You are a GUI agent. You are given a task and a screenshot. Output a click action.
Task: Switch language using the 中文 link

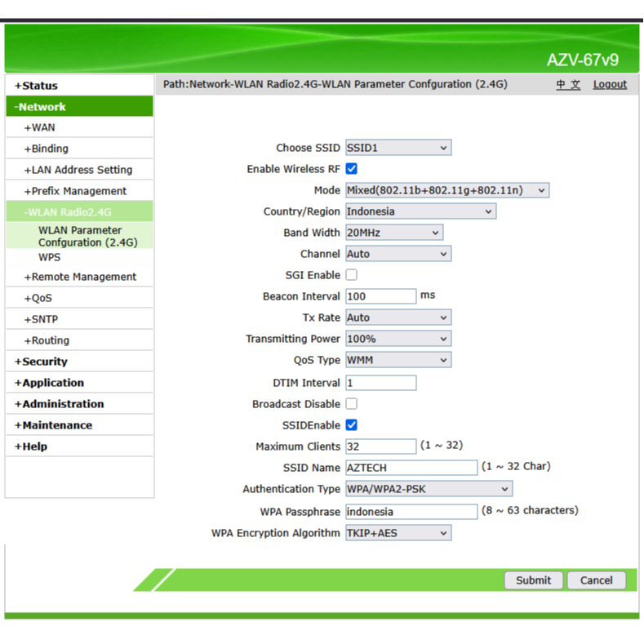568,84
